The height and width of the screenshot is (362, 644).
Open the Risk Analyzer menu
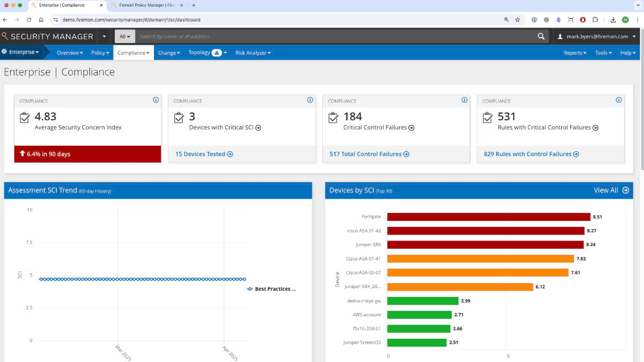click(x=253, y=53)
